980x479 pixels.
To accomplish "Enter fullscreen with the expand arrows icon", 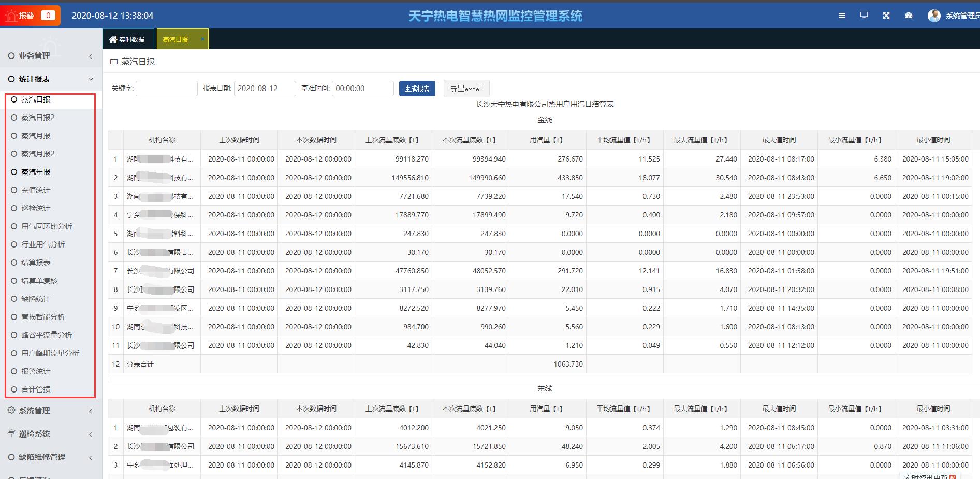I will (x=886, y=16).
